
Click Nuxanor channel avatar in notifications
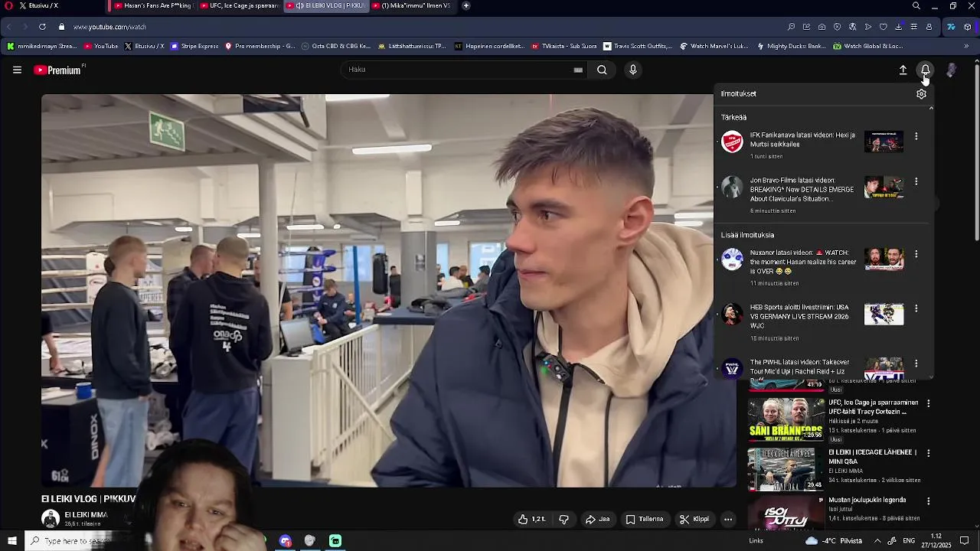click(x=732, y=259)
